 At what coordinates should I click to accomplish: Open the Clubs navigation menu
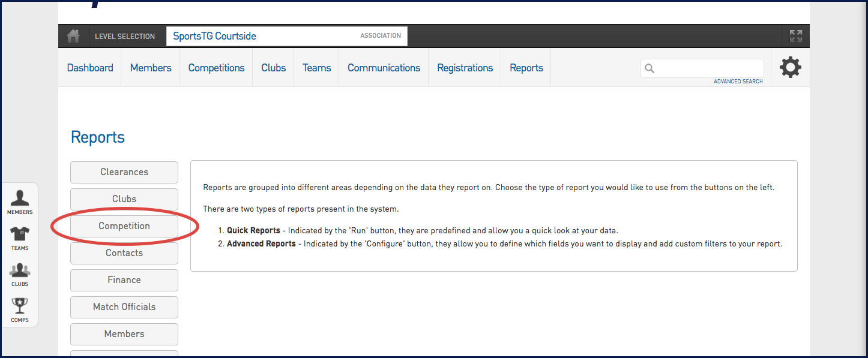[x=274, y=68]
